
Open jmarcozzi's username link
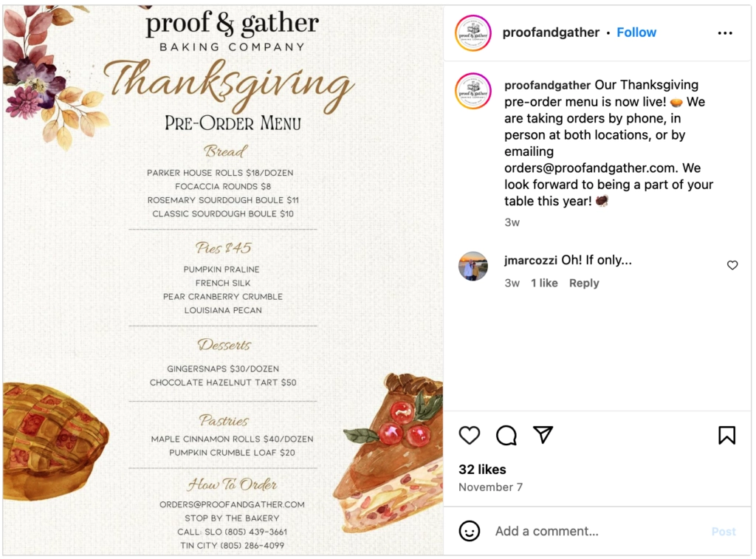click(531, 260)
